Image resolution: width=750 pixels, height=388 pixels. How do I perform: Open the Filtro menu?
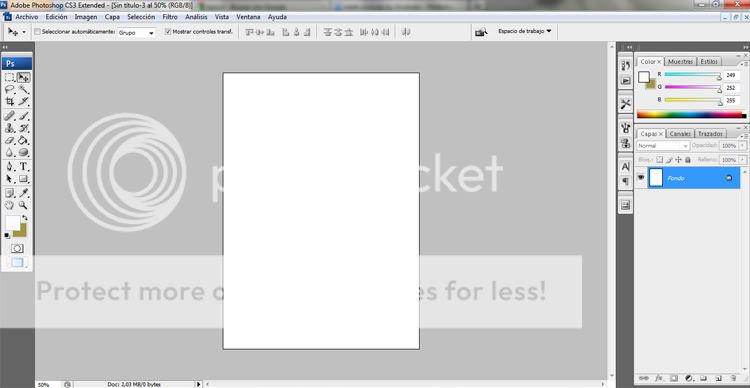(170, 17)
